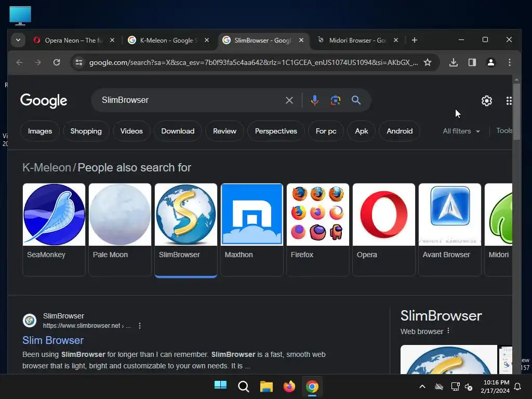Select the Pale Moon browser card
532x399 pixels.
(120, 230)
